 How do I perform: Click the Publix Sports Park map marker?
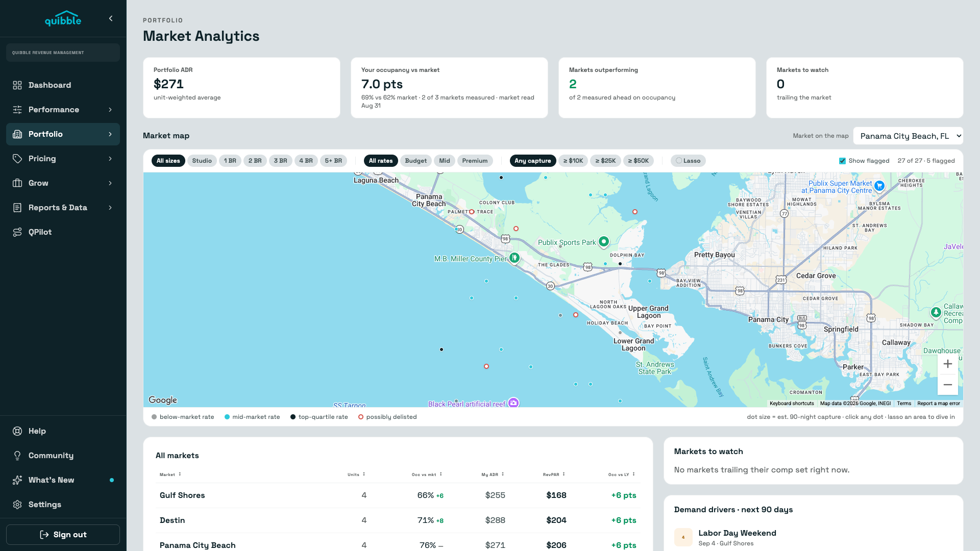point(604,241)
